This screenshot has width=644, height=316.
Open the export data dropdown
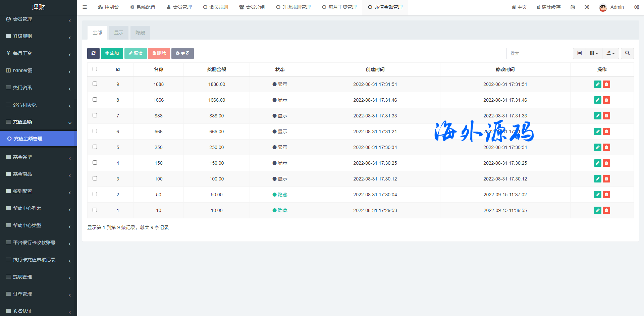[610, 53]
